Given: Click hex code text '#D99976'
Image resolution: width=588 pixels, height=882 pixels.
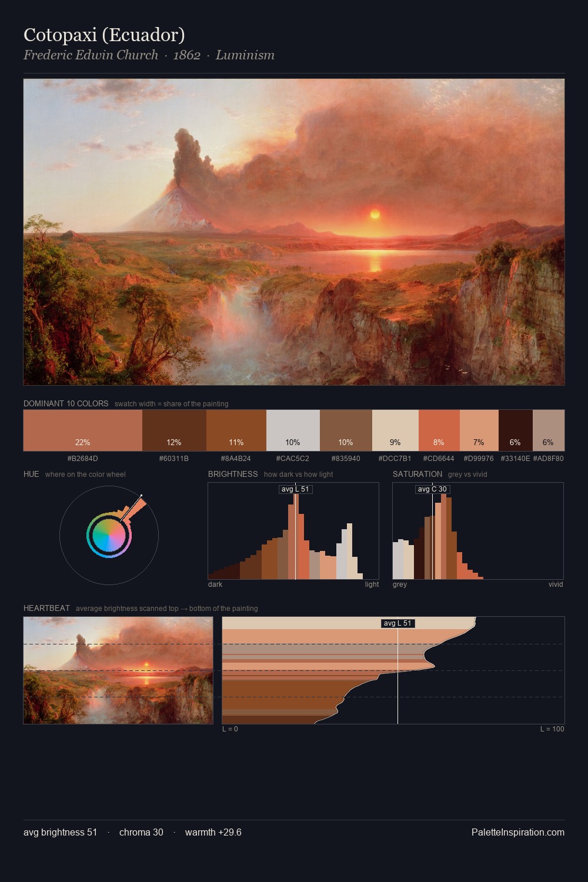Looking at the screenshot, I should [479, 459].
